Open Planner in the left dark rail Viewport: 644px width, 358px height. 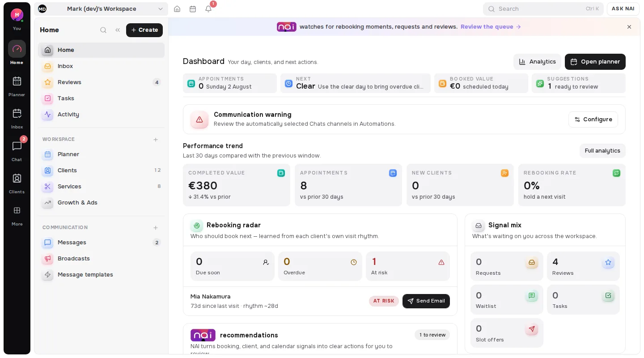[x=17, y=86]
